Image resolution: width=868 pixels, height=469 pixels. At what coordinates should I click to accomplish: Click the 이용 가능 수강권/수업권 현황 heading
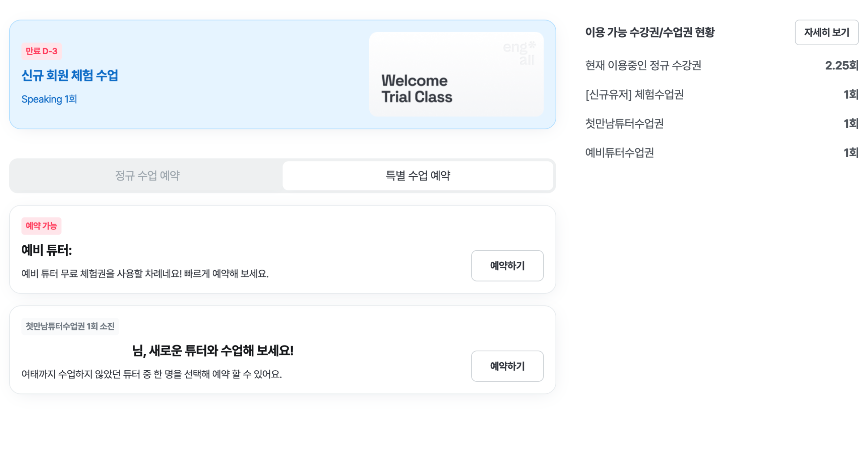point(650,32)
